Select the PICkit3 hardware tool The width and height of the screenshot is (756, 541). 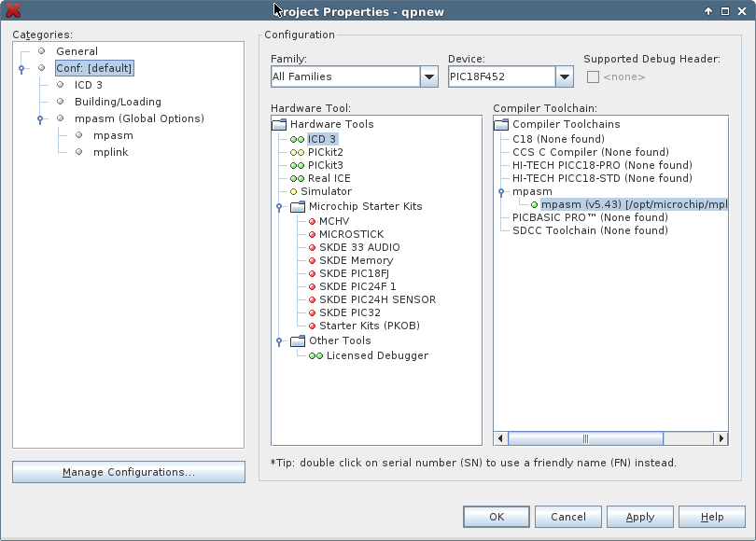(324, 164)
